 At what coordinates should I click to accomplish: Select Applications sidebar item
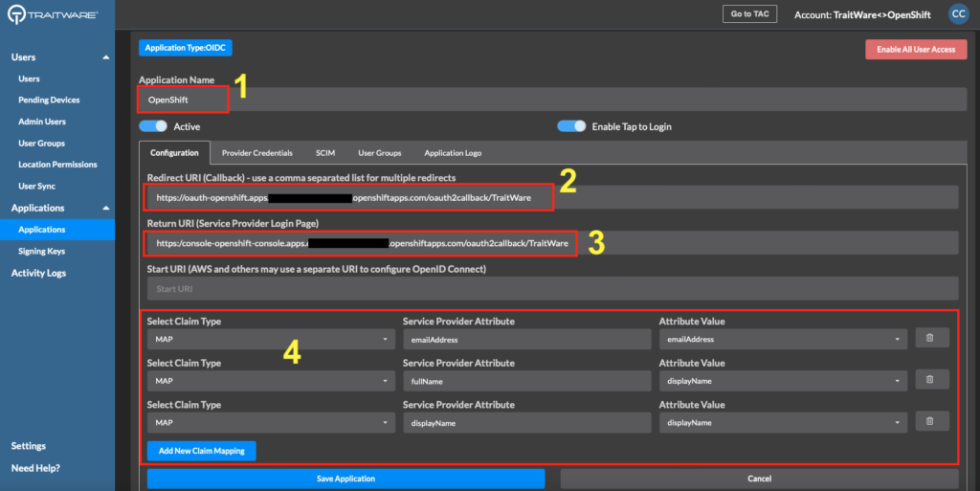coord(57,230)
